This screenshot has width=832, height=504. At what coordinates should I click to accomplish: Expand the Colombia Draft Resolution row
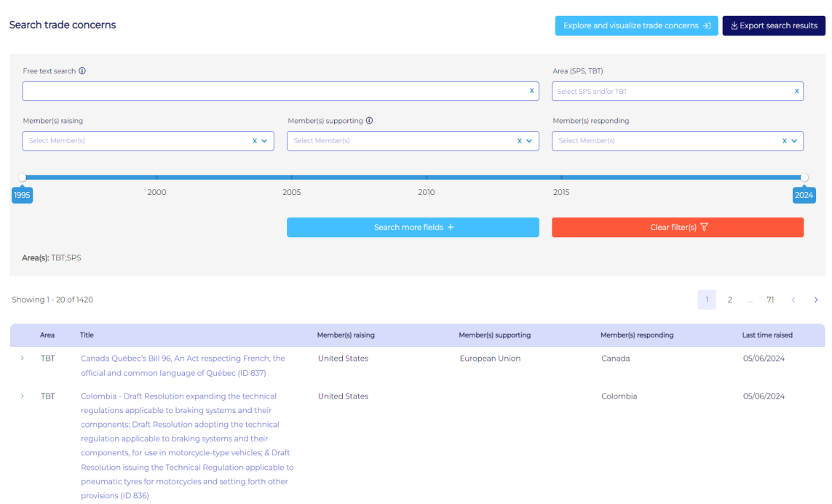click(23, 396)
